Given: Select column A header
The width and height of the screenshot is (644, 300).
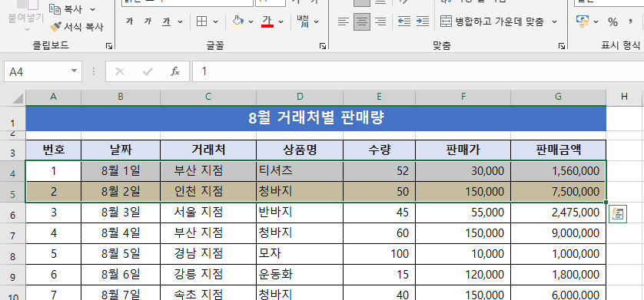Looking at the screenshot, I should (53, 97).
